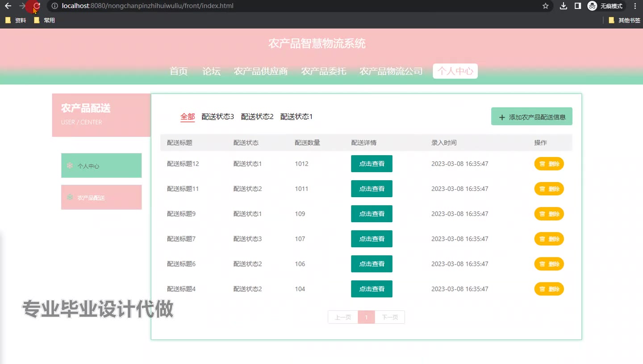
Task: Click the incognito mode indicator
Action: tap(605, 6)
